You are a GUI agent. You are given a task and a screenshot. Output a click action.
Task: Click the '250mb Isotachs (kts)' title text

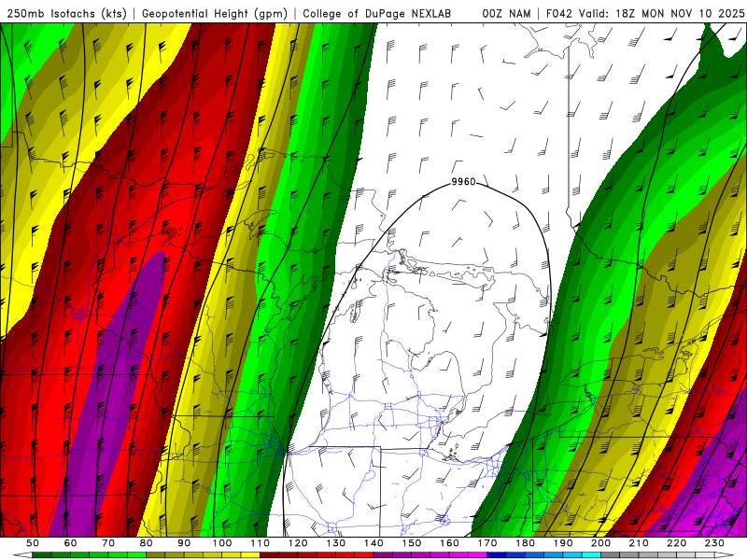tap(66, 14)
